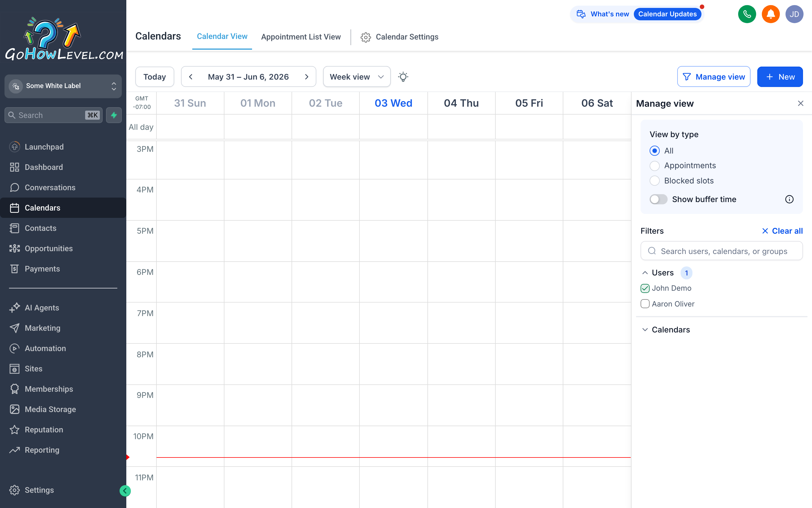Click the 03 Wed day header

point(393,103)
